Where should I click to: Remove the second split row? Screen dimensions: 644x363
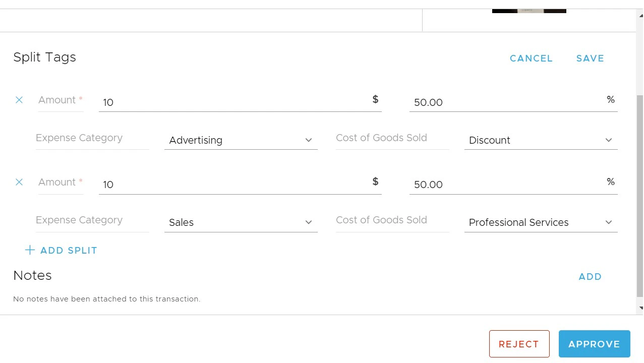pos(19,182)
